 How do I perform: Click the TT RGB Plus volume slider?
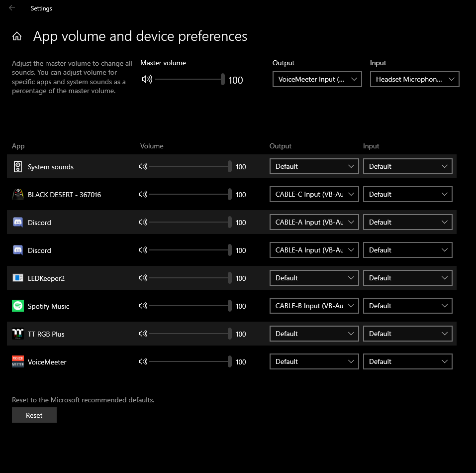point(190,334)
